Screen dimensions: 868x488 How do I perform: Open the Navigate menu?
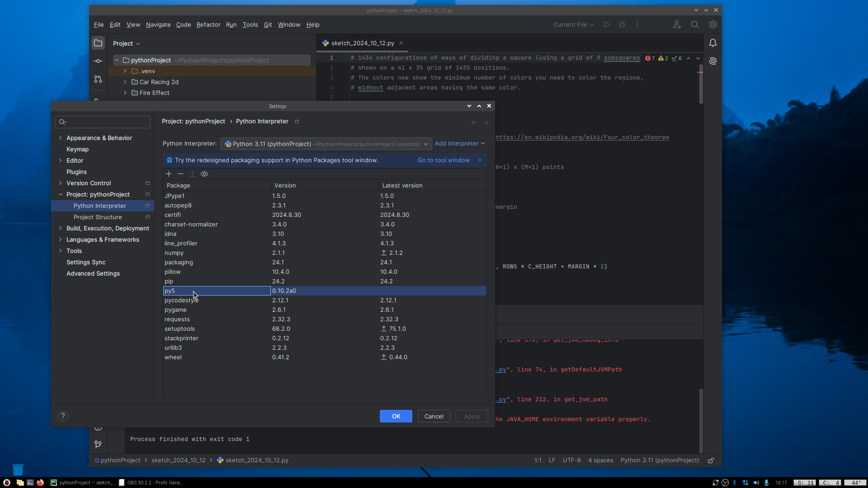pos(158,25)
